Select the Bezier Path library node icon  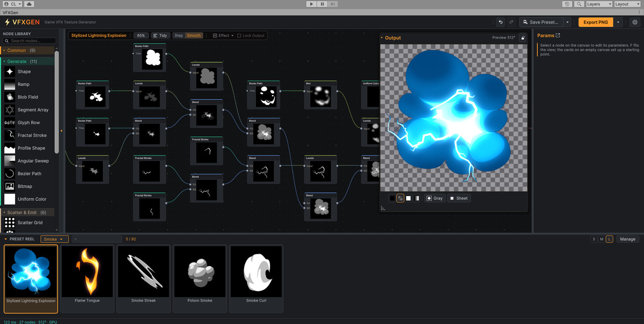tap(10, 174)
